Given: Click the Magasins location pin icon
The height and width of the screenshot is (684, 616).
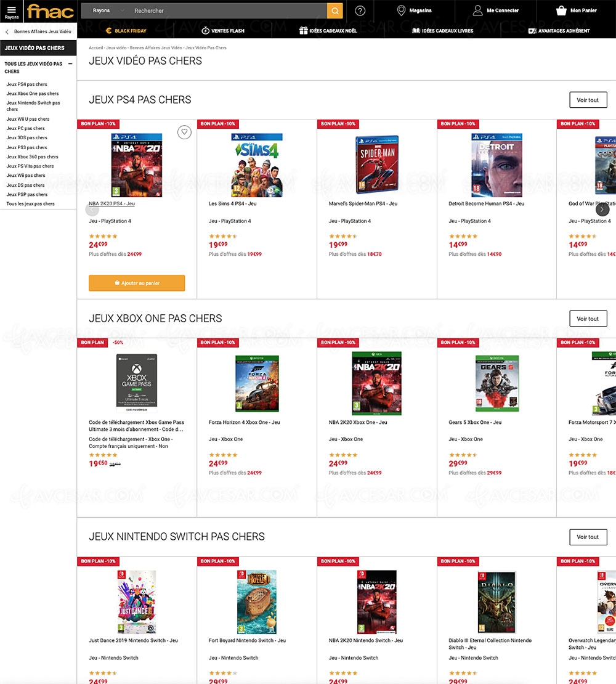Looking at the screenshot, I should pos(401,10).
